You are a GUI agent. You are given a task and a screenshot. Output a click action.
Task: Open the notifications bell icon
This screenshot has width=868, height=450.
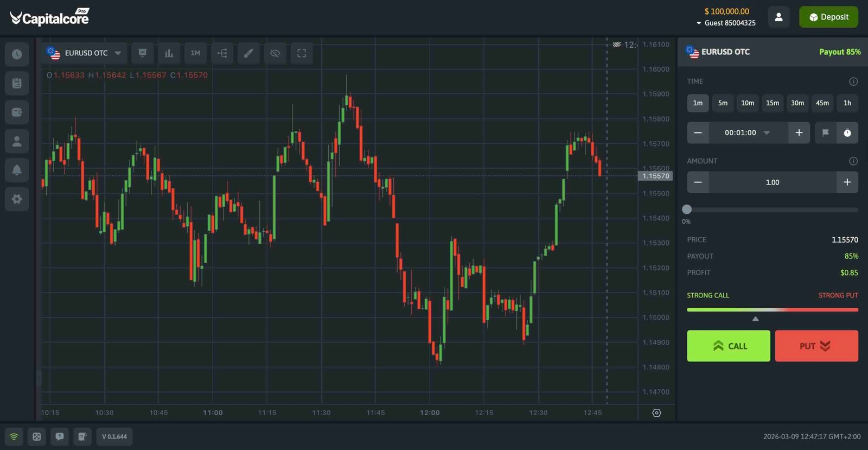pos(16,170)
